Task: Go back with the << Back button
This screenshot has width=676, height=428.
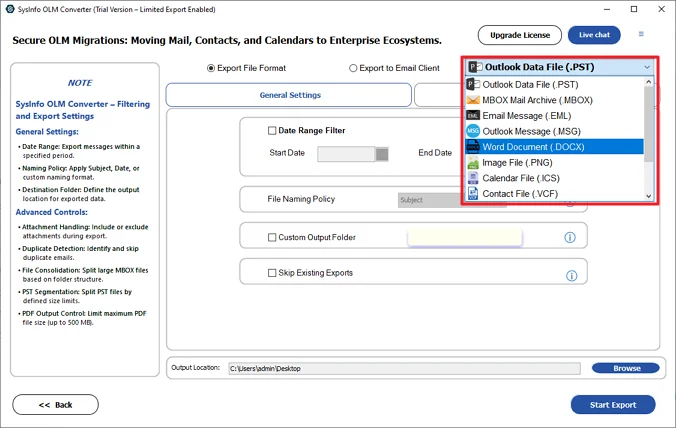Action: click(55, 405)
